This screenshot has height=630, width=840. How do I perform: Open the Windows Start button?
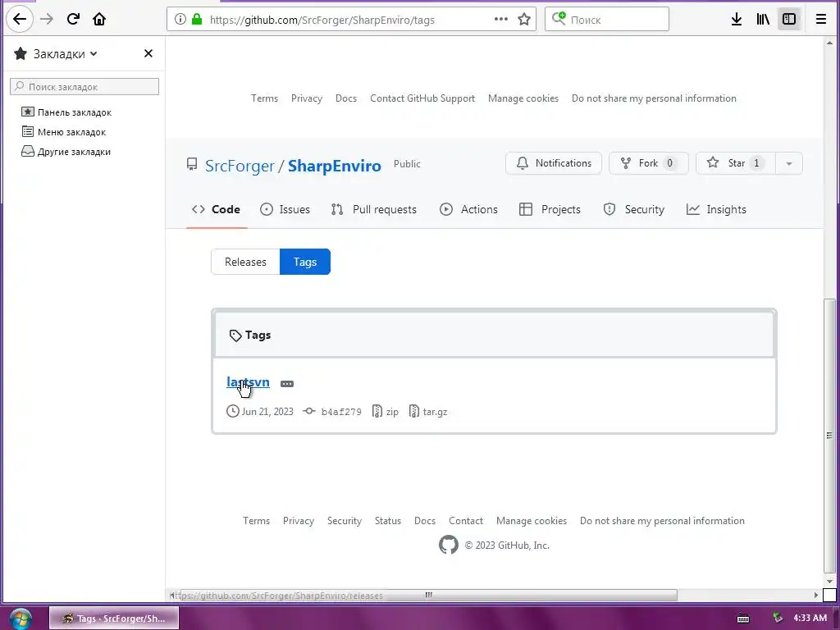[x=21, y=619]
